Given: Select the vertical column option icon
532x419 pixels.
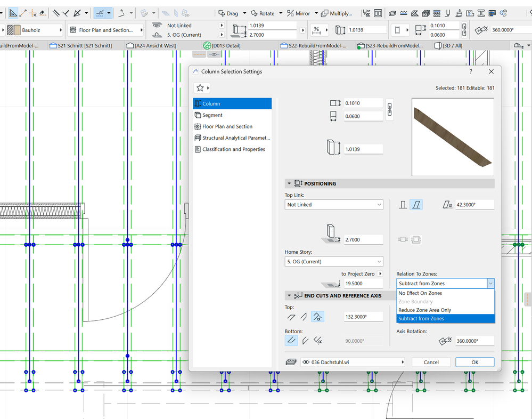Looking at the screenshot, I should pyautogui.click(x=403, y=205).
